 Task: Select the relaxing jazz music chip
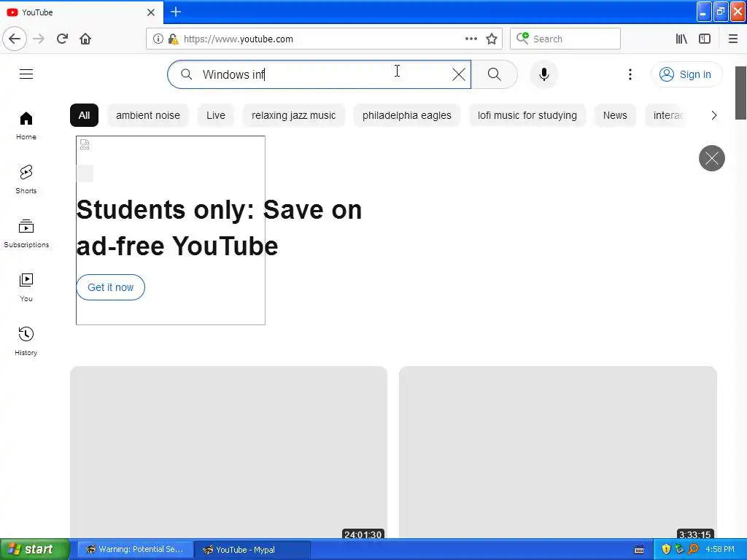coord(293,115)
